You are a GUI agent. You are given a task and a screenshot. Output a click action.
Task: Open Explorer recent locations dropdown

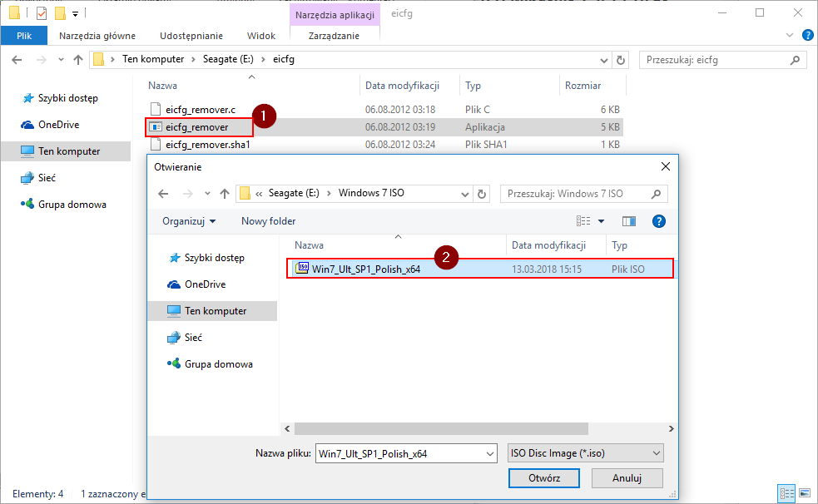click(61, 59)
